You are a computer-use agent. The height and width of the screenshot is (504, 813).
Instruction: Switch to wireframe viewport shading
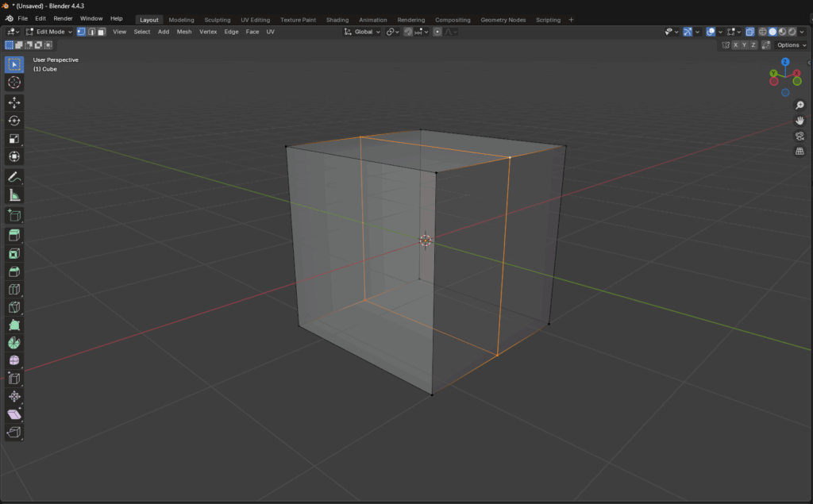[763, 32]
